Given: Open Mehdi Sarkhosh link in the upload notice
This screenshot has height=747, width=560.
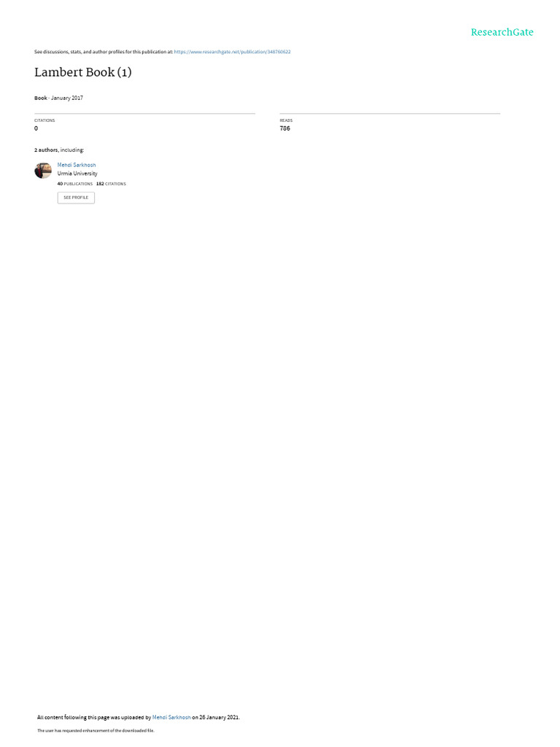Looking at the screenshot, I should [x=171, y=717].
